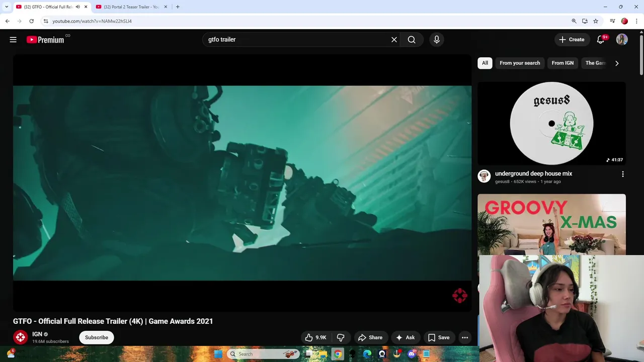
Task: Click the Chrome address bar URL
Action: [x=92, y=21]
